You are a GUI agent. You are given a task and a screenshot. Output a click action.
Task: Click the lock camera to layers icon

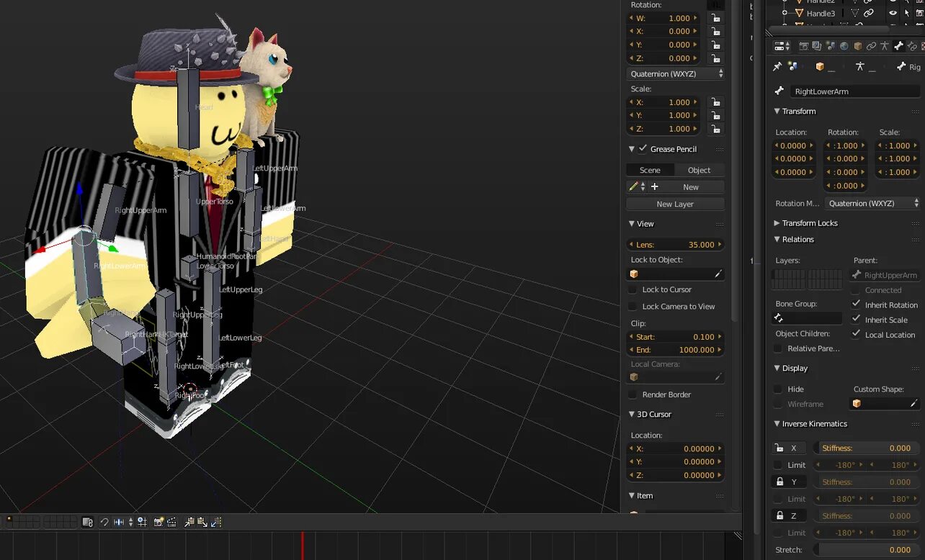[88, 522]
